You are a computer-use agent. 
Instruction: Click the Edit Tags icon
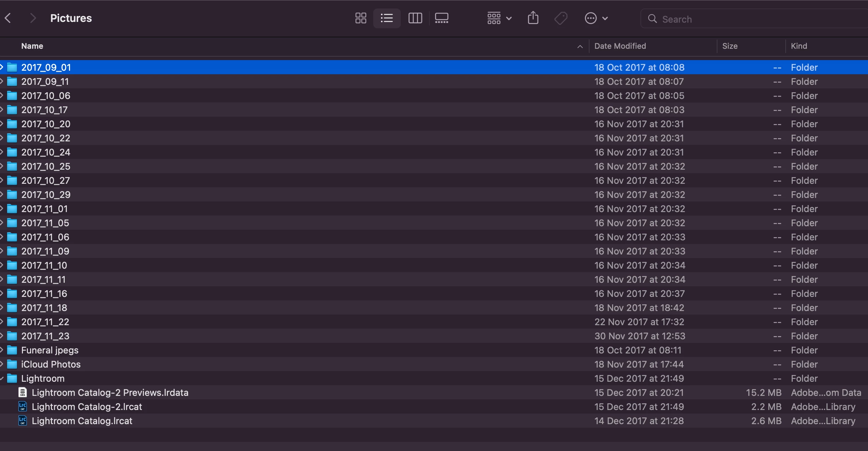561,18
